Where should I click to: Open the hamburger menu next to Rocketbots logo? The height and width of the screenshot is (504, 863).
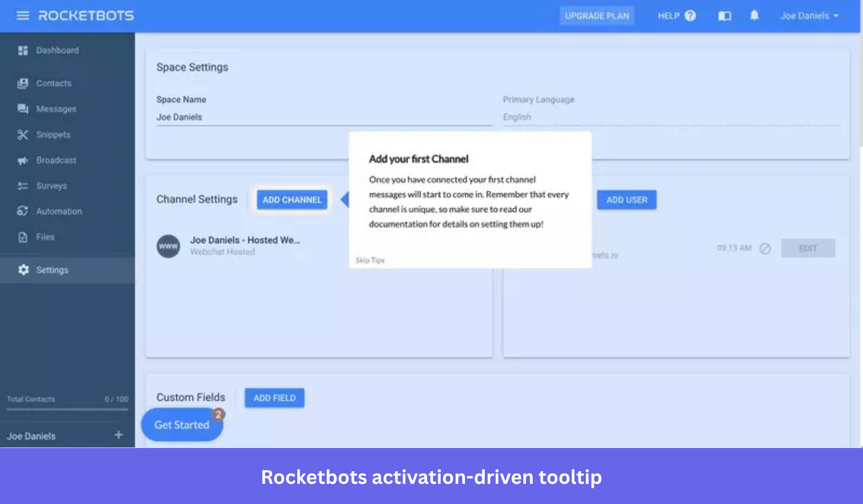pyautogui.click(x=23, y=16)
